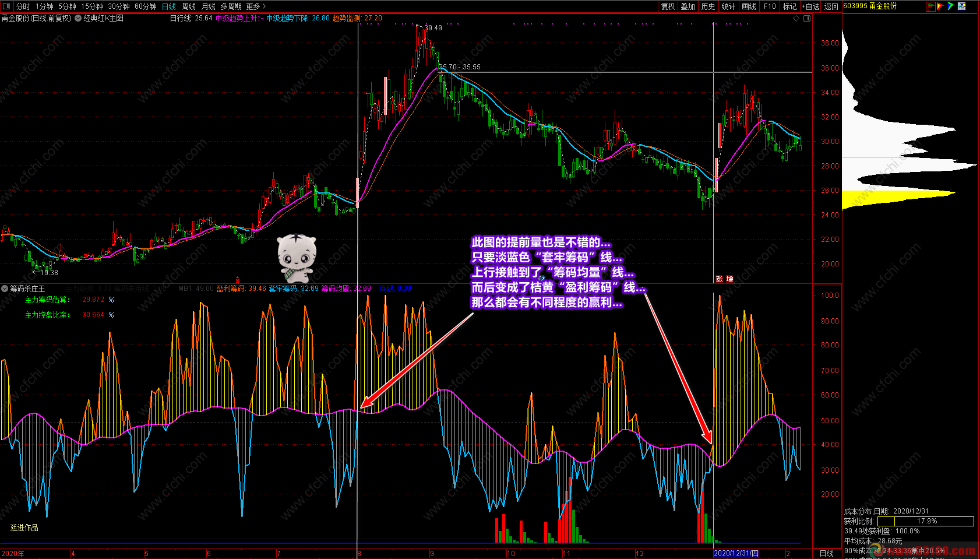
Task: Click the 中级趋势下降: 26.80 label
Action: click(298, 18)
